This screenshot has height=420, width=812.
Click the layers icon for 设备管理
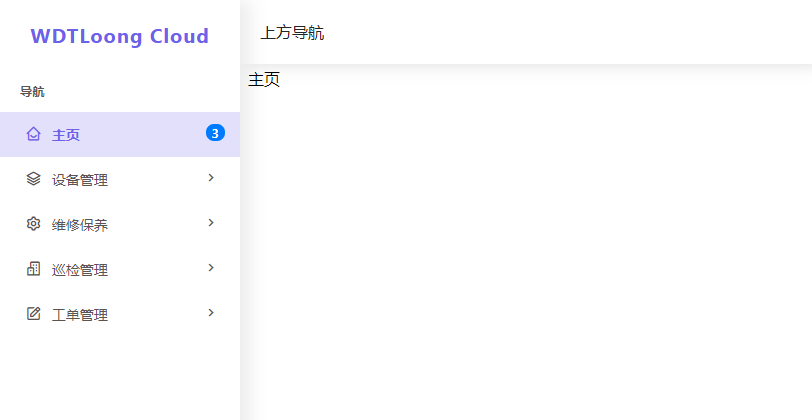34,179
